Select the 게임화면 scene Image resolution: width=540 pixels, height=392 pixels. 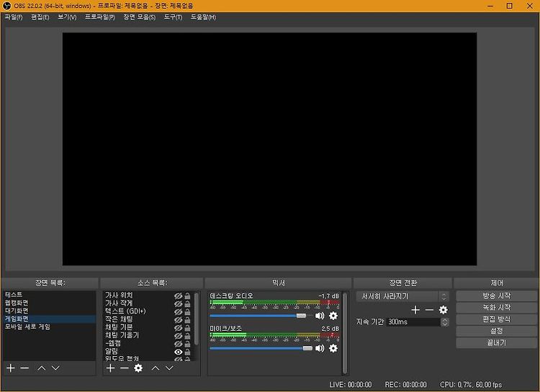coord(49,319)
